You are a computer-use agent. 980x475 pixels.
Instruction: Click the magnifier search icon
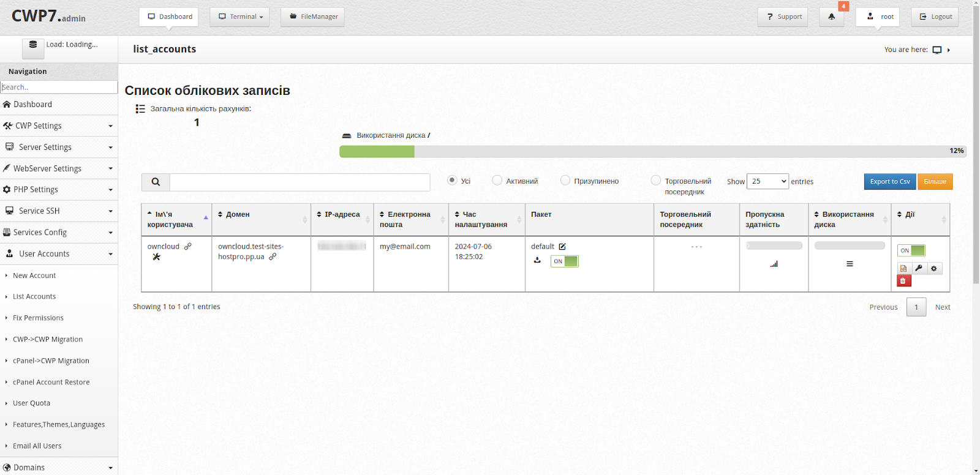pyautogui.click(x=156, y=182)
